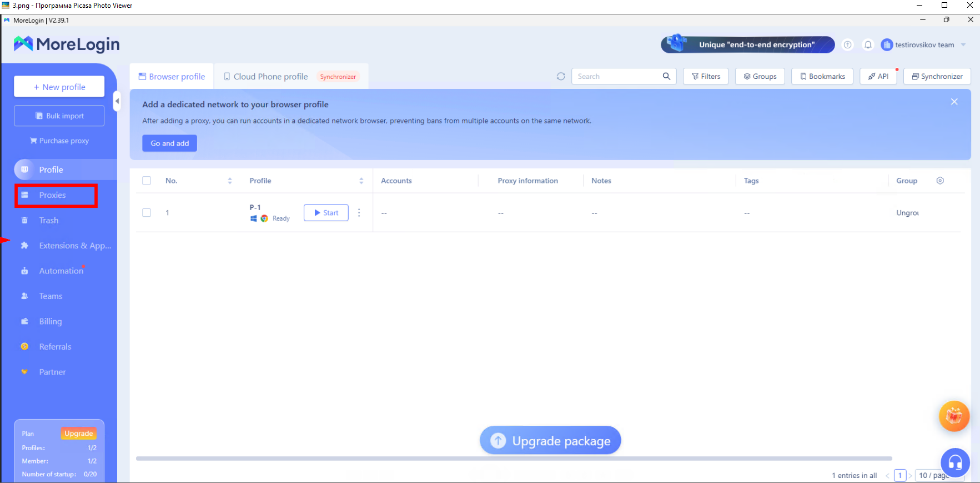The image size is (980, 483).
Task: Open Proxies in the sidebar
Action: pyautogui.click(x=52, y=195)
